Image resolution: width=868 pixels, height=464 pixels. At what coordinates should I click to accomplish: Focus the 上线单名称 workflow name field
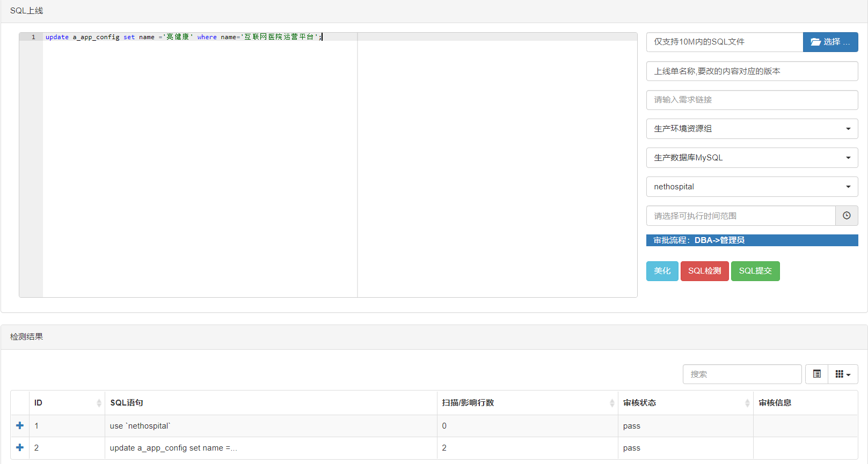752,71
